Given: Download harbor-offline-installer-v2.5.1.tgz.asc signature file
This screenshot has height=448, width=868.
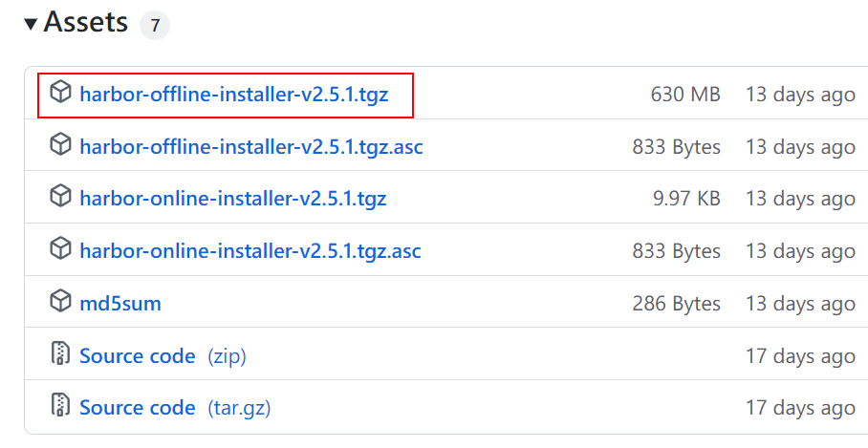Looking at the screenshot, I should [x=250, y=147].
